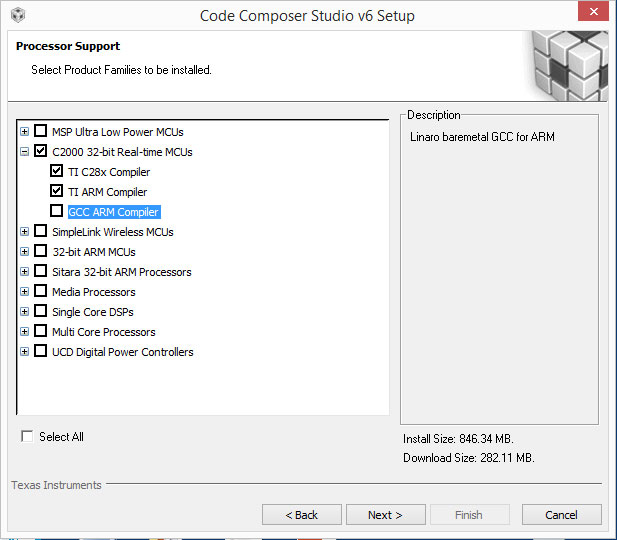Check the 32-bit ARM MCUs checkbox
Image resolution: width=617 pixels, height=540 pixels.
tap(41, 251)
